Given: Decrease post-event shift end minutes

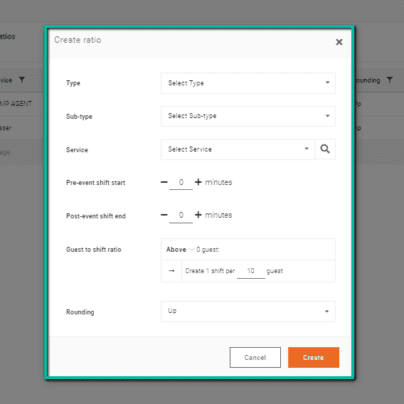Looking at the screenshot, I should pyautogui.click(x=164, y=215).
